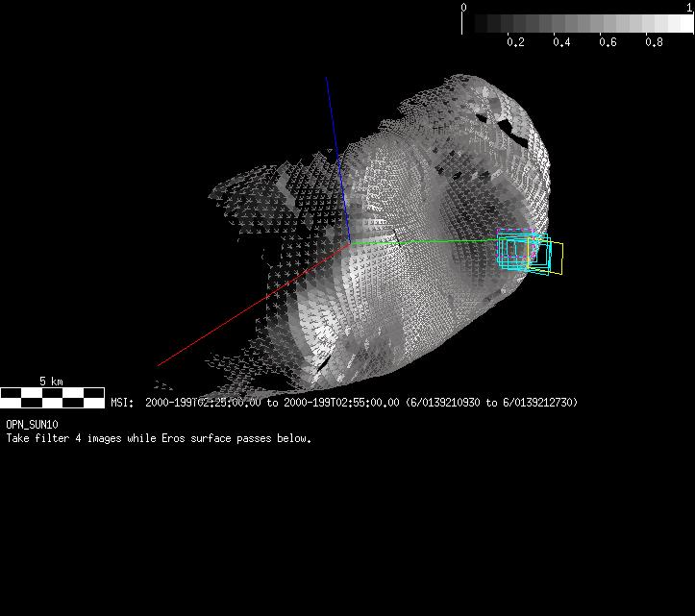Click the 5 km checkered scale bar
695x616 pixels.
(52, 396)
